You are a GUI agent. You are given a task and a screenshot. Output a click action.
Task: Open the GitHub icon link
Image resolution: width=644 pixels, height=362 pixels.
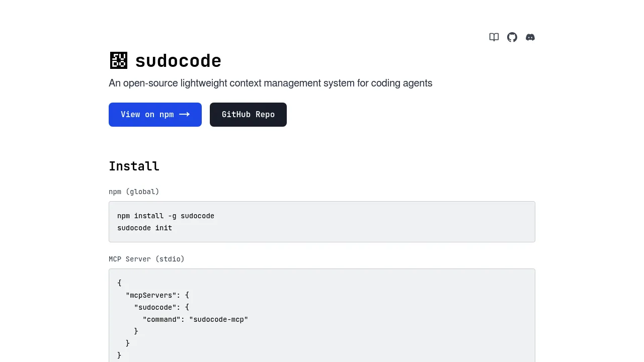[x=512, y=37]
